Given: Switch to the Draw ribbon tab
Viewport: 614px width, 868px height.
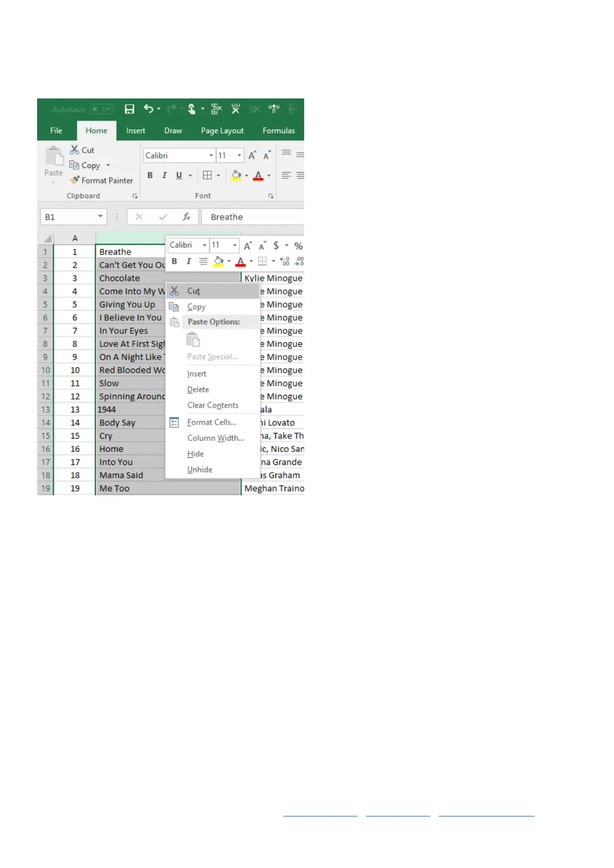Looking at the screenshot, I should (173, 131).
